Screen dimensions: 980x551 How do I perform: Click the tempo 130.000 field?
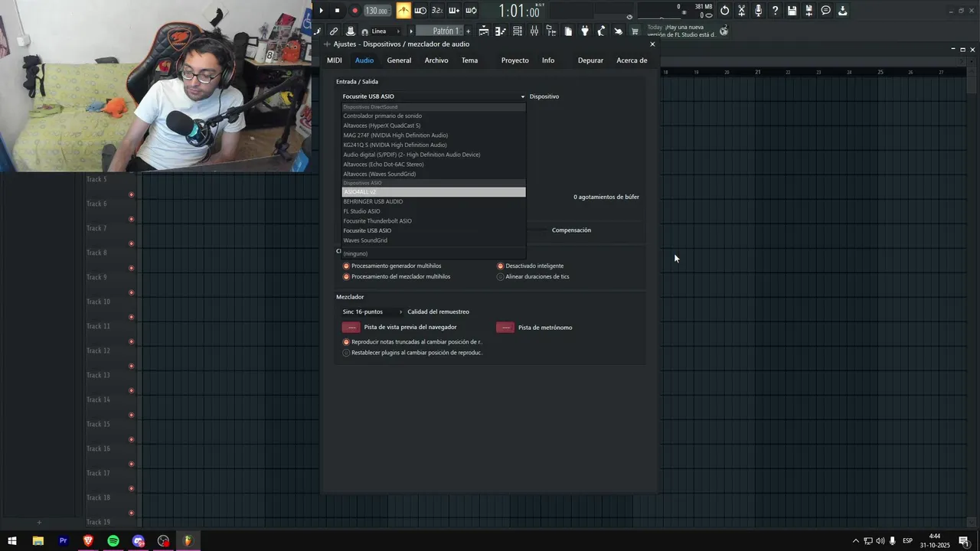(x=377, y=11)
